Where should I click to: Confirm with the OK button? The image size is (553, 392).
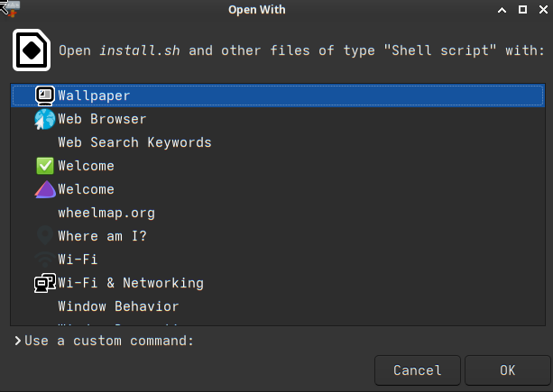coord(507,370)
